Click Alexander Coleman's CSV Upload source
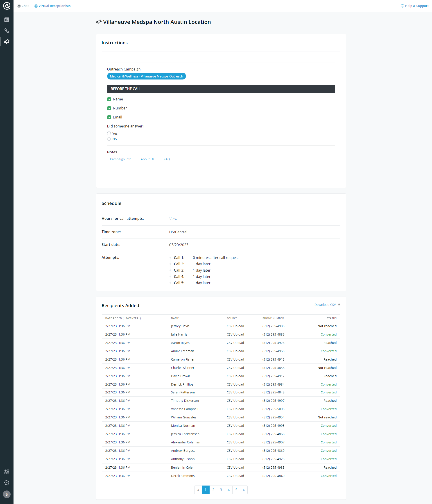Viewport: 432px width, 504px height. point(235,442)
